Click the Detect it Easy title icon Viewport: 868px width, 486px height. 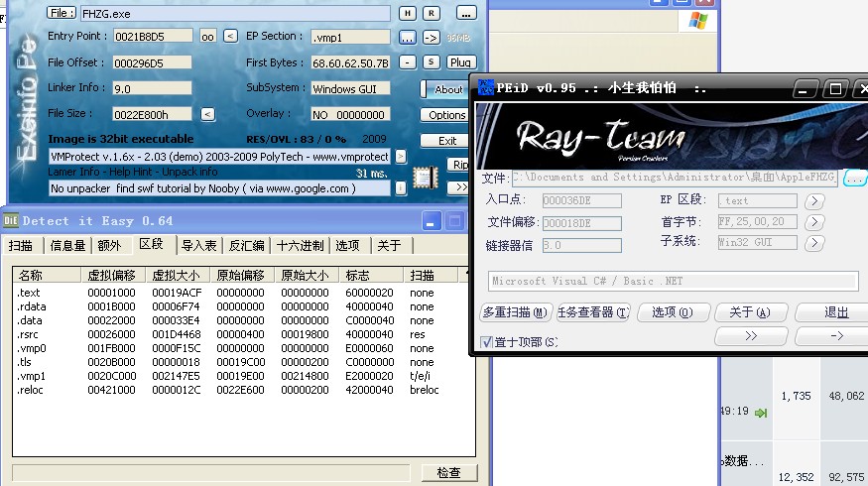[11, 221]
